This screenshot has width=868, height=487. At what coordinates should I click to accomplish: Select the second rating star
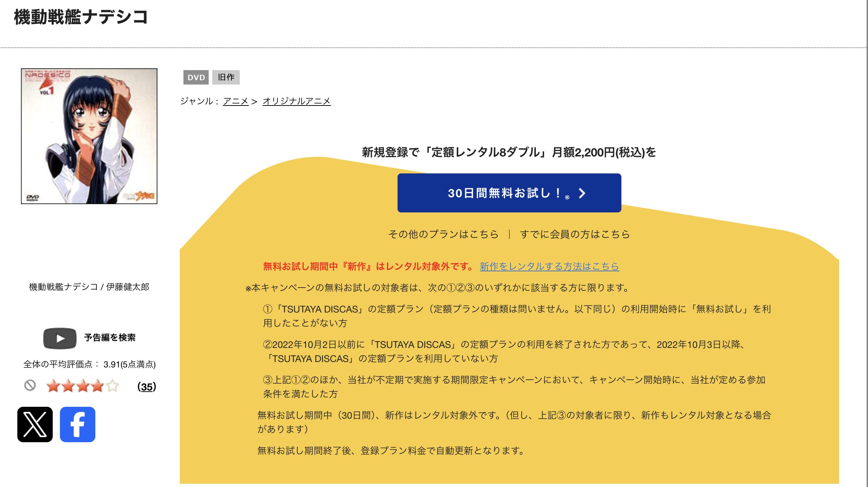[x=68, y=386]
